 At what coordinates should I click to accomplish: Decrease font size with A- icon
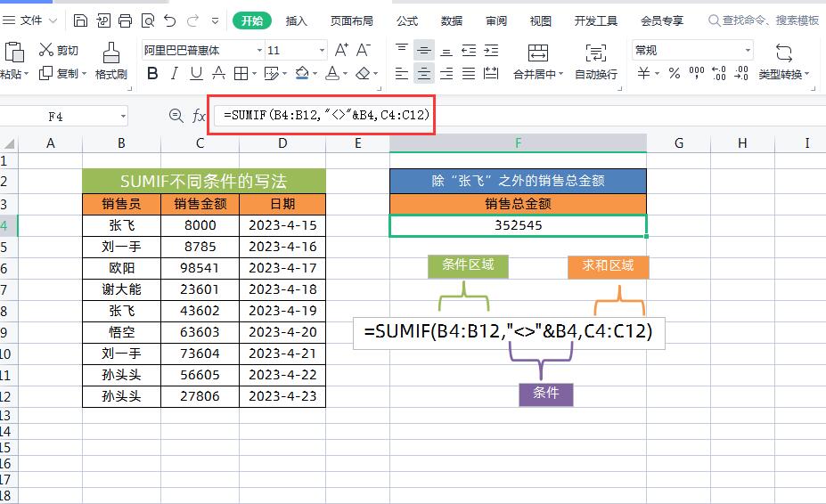[364, 50]
